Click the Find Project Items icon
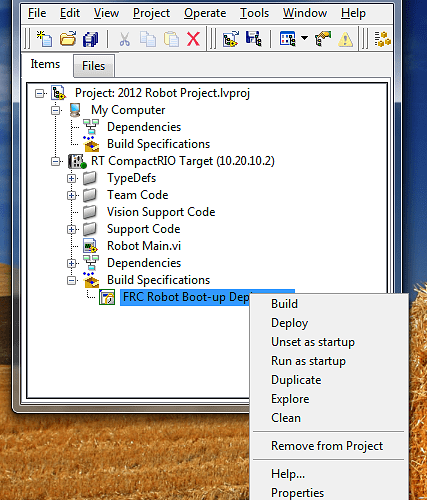 click(323, 39)
